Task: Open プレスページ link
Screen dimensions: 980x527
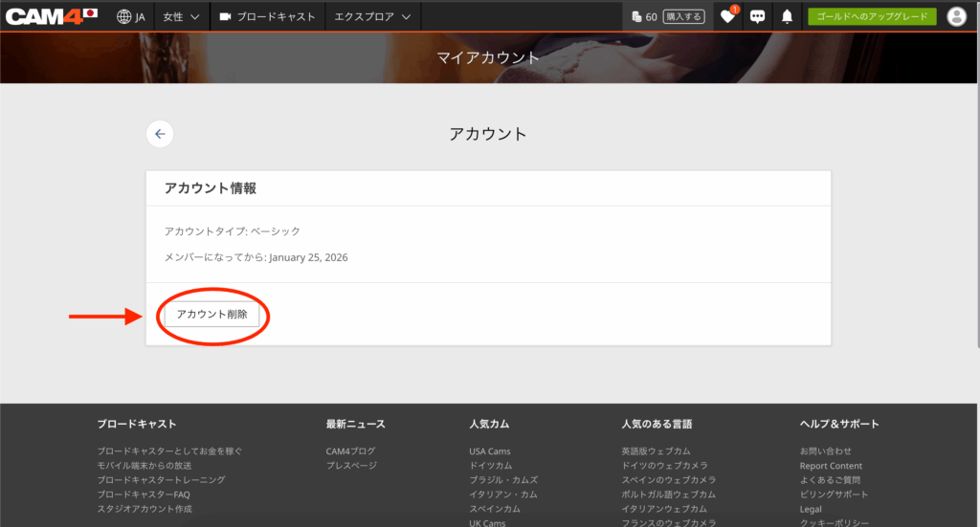Action: [351, 465]
